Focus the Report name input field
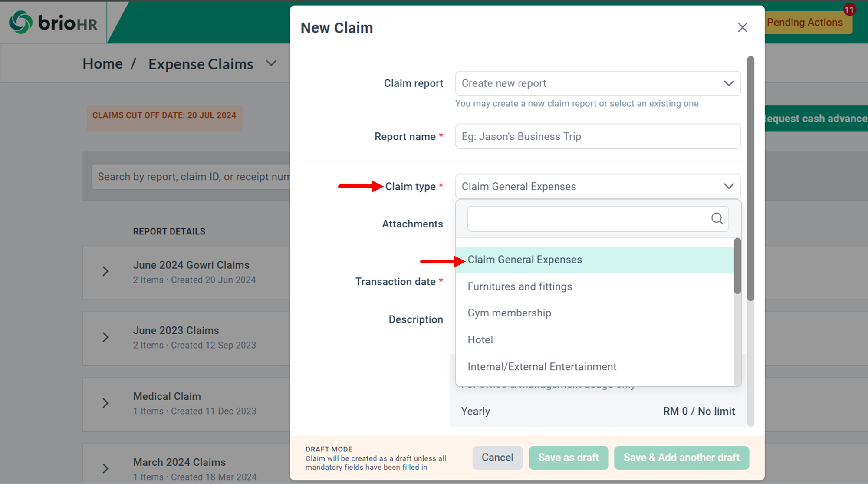The image size is (868, 484). [x=598, y=136]
